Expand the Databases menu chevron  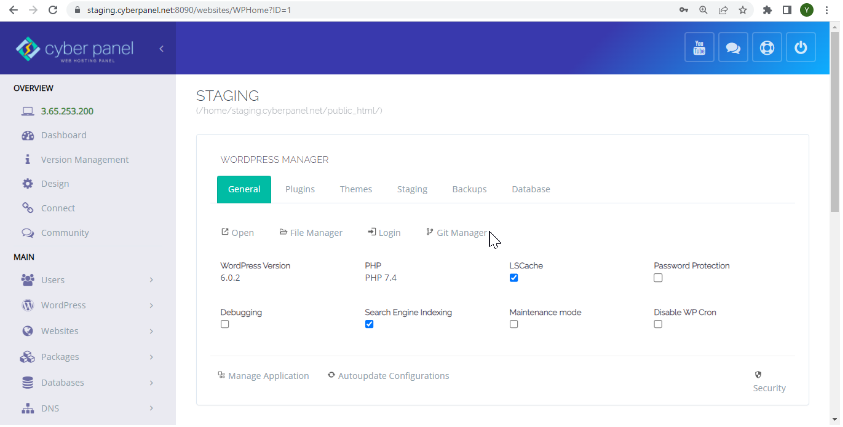(151, 383)
